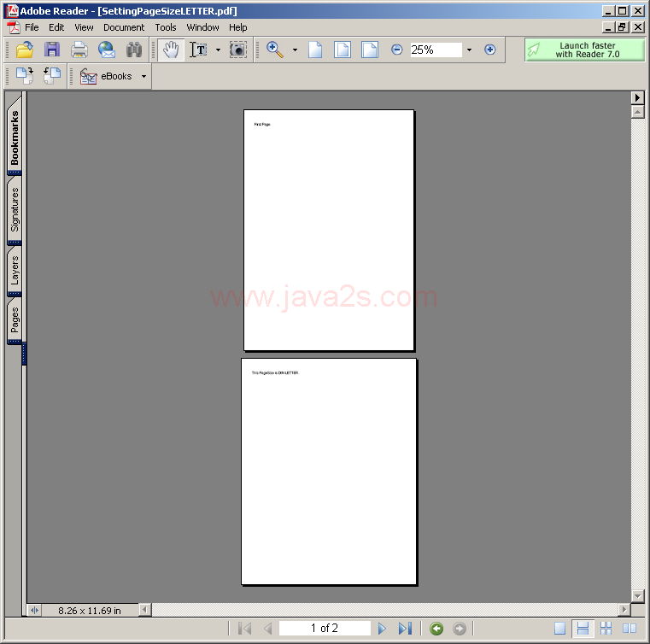Click the Adobe PDF document icon in menu bar
Image resolution: width=650 pixels, height=644 pixels.
14,27
